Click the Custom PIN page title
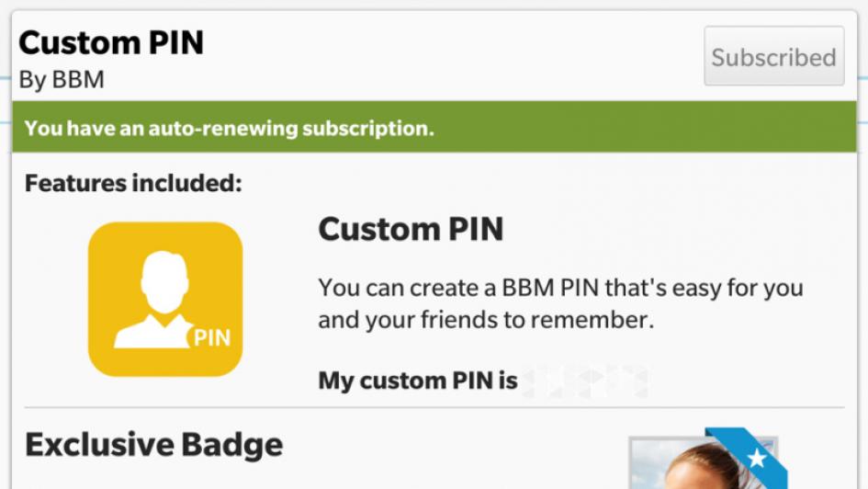The height and width of the screenshot is (489, 868). point(111,42)
